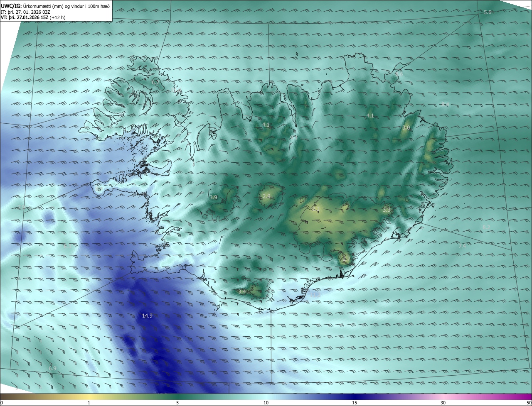Click the 5.6 value label on the map
Image resolution: width=532 pixels, height=406 pixels.
pos(488,12)
